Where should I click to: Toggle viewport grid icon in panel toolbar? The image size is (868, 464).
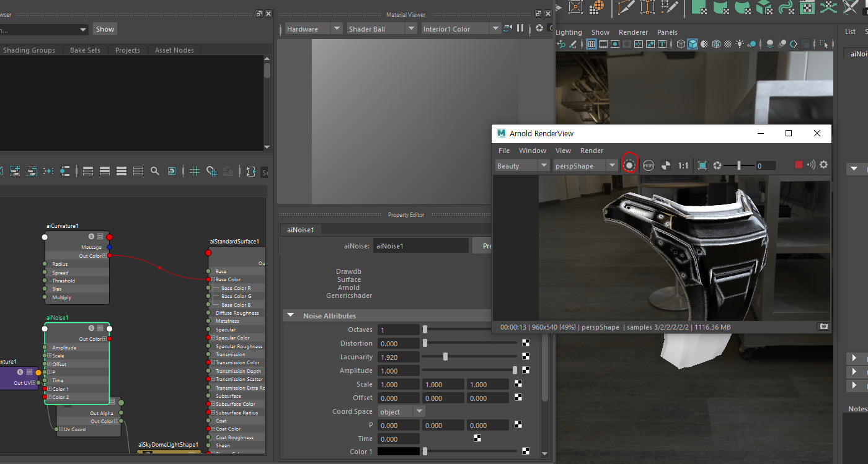(x=591, y=44)
